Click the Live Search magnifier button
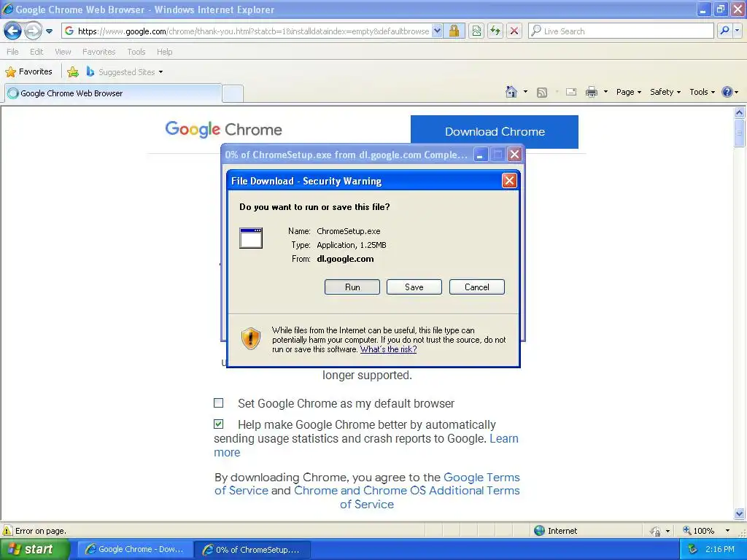The image size is (747, 560). [724, 31]
